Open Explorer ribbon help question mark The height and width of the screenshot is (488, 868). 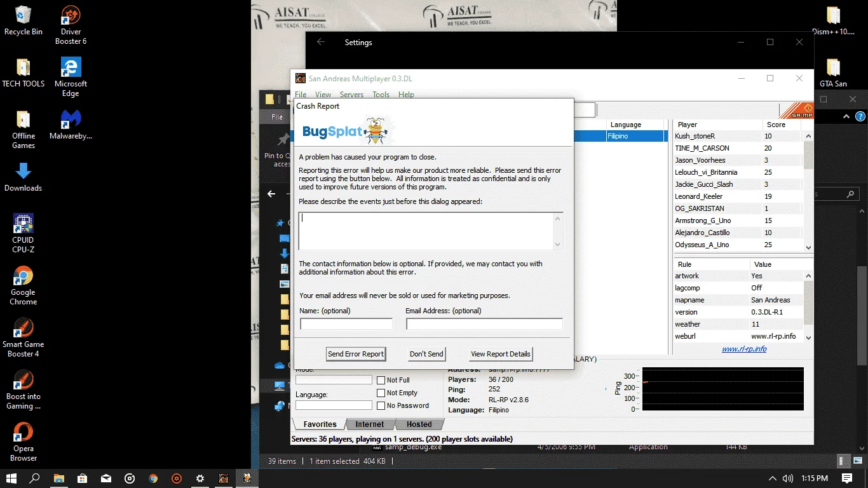click(860, 117)
